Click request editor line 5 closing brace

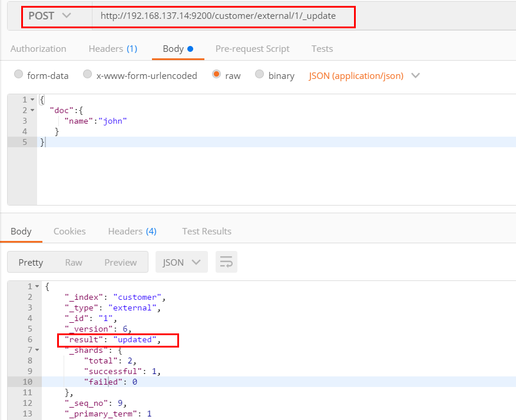click(42, 142)
